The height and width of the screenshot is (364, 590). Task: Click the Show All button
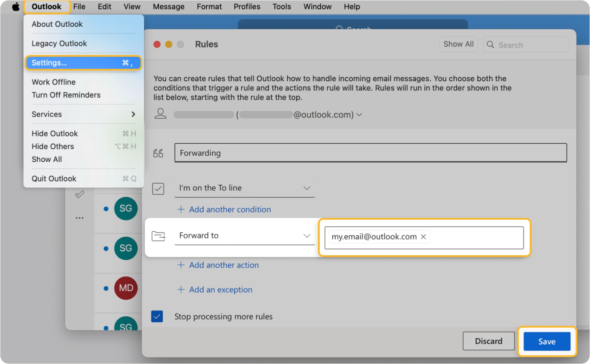coord(458,44)
